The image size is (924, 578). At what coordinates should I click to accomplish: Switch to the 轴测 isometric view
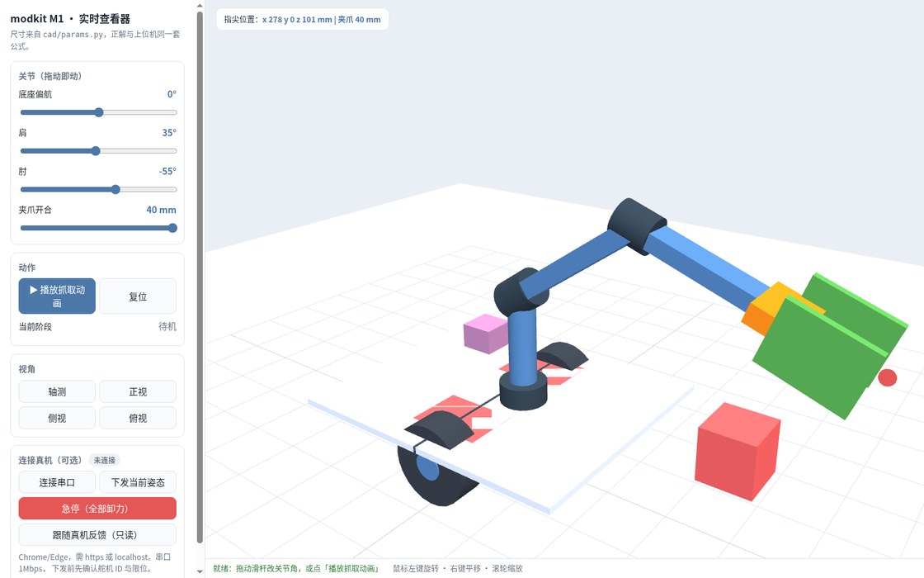(57, 391)
